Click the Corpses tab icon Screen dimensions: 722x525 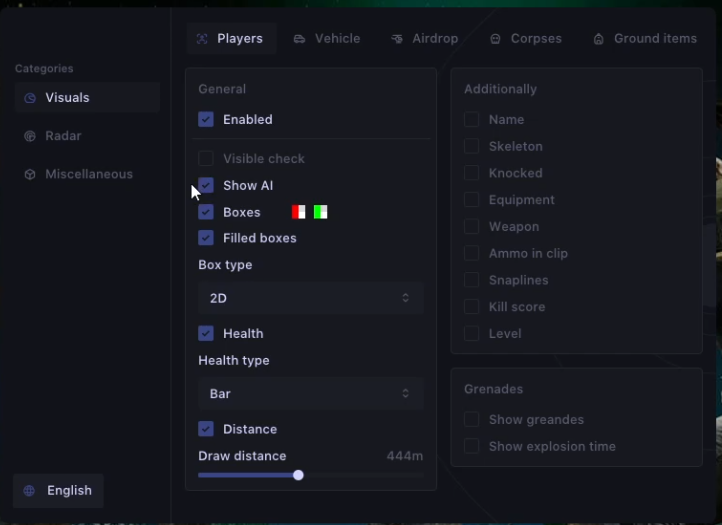(496, 39)
